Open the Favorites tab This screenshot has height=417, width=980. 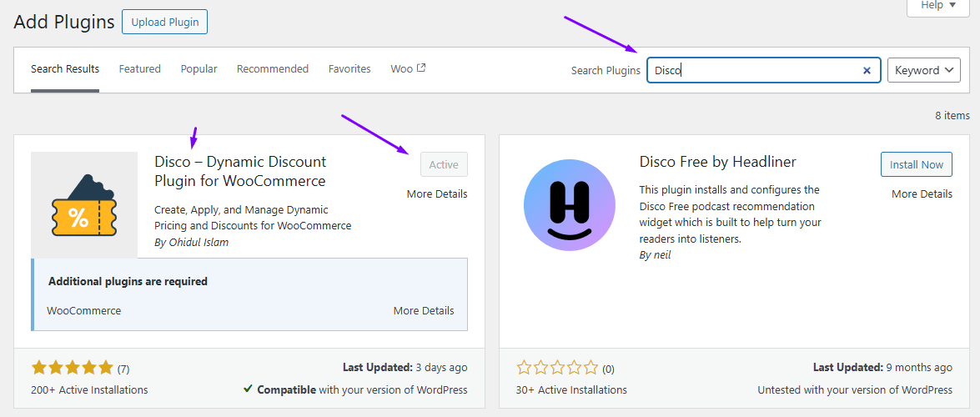pos(349,68)
